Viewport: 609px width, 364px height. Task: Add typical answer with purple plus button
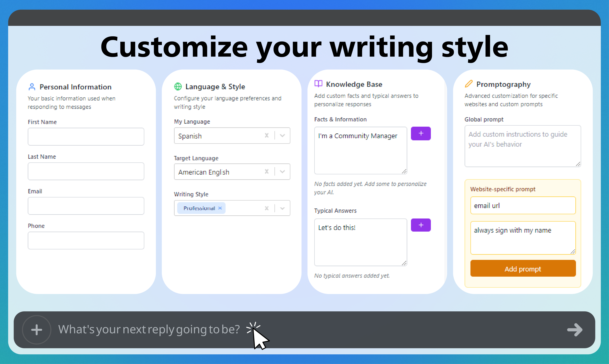(421, 225)
